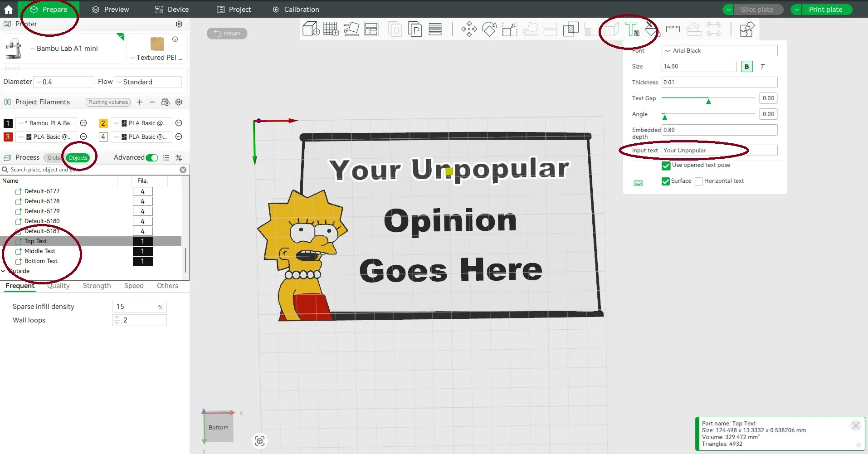The image size is (868, 454).
Task: Click the AMS filament sync icon
Action: (x=166, y=102)
